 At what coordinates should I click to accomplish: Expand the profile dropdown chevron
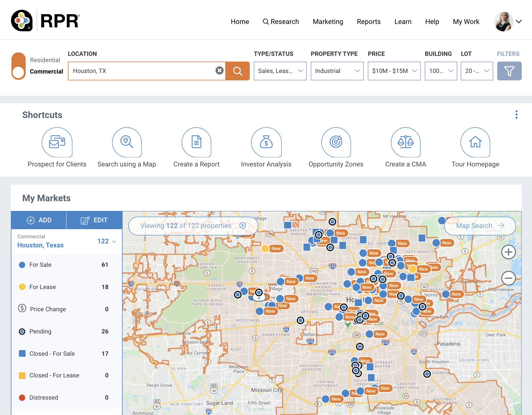tap(519, 22)
